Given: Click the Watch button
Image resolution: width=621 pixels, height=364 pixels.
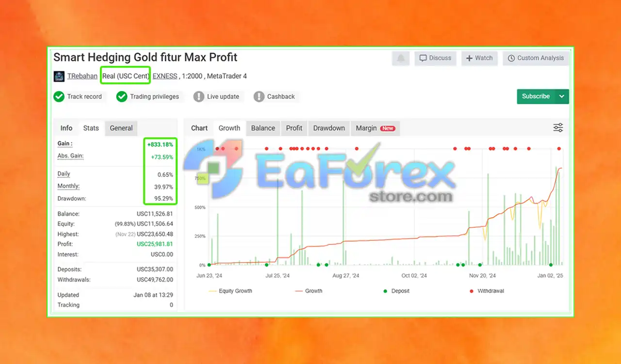Looking at the screenshot, I should click(x=479, y=58).
